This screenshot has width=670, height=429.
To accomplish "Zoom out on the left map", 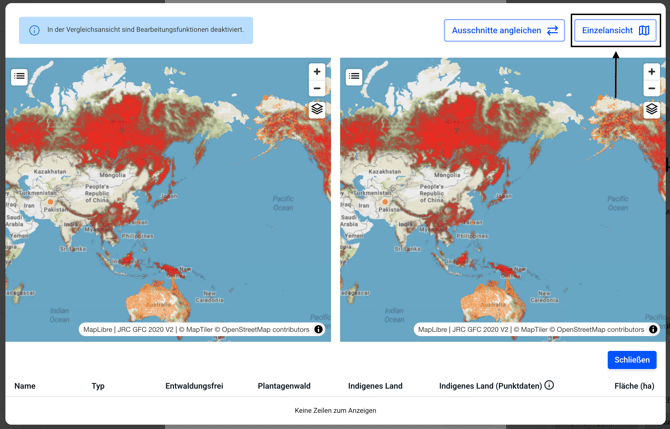I will (317, 88).
